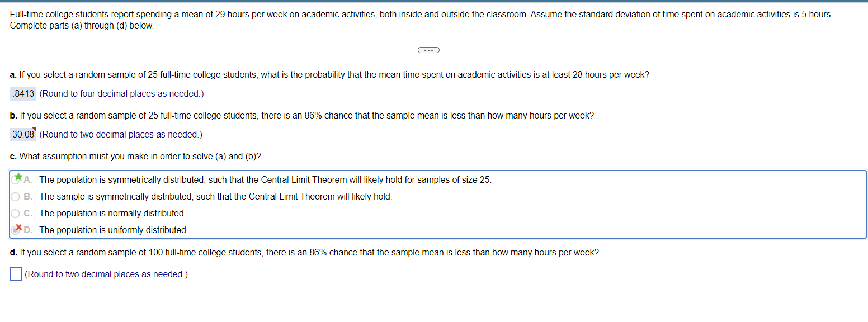Select the radio button for option B

tap(15, 196)
